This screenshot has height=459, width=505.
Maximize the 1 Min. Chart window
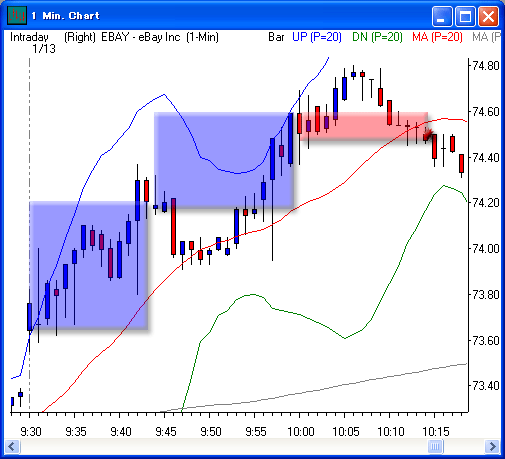[x=465, y=16]
